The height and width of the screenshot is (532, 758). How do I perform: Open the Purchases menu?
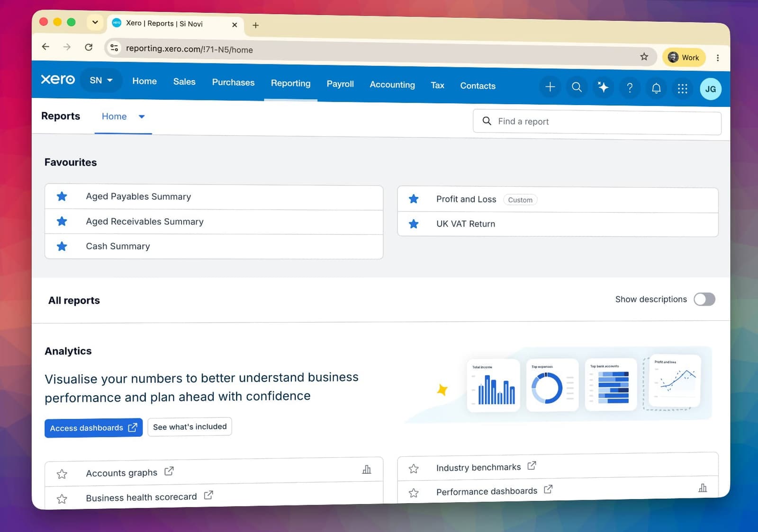tap(233, 82)
